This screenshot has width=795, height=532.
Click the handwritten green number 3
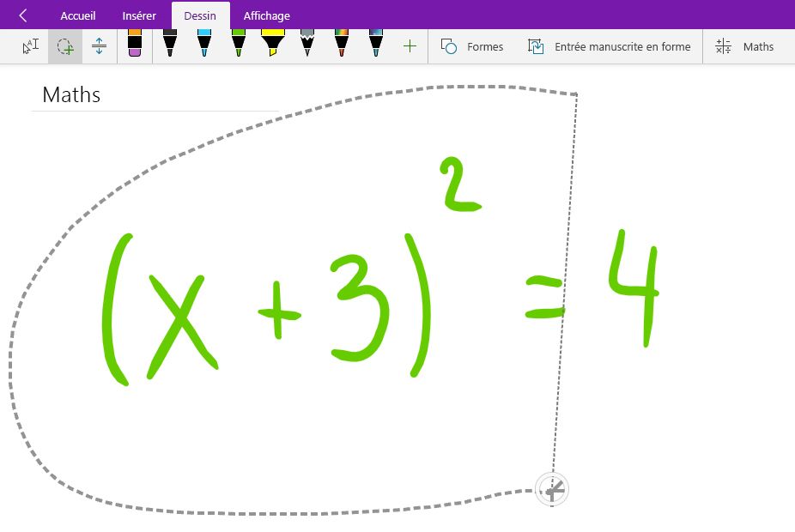click(x=360, y=307)
